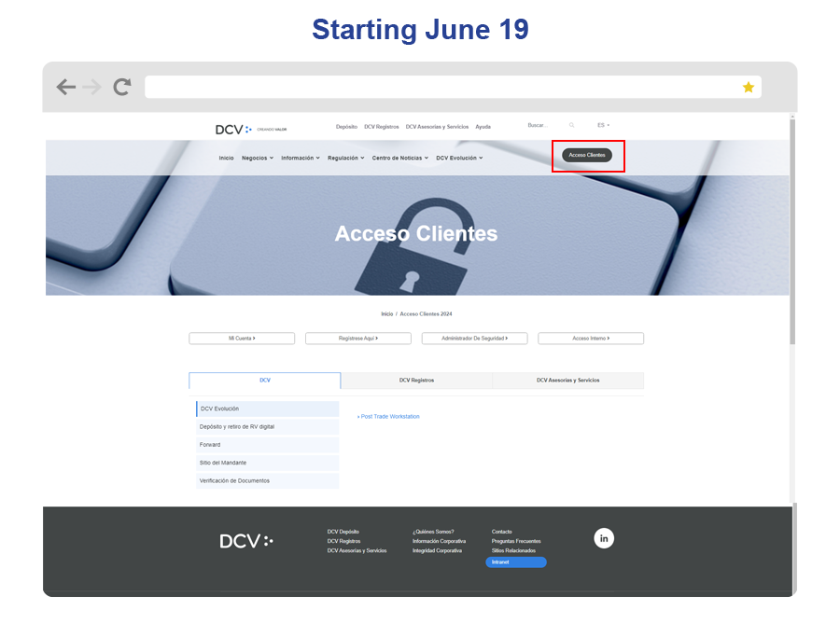
Task: Open Integridad Corporativa in the footer
Action: point(437,550)
